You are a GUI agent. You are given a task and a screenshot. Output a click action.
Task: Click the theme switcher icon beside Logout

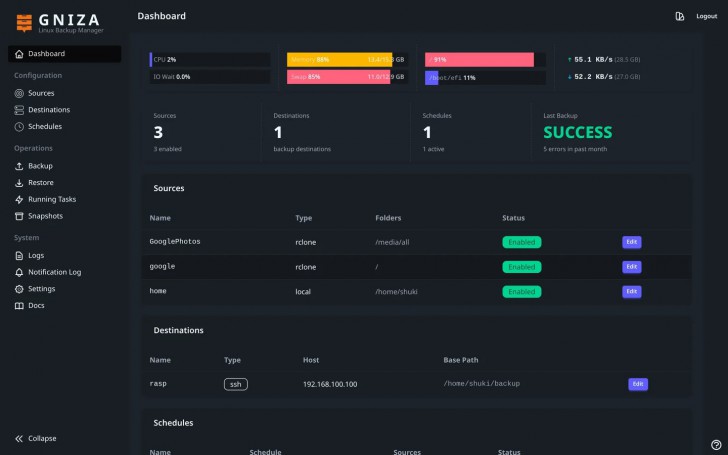pyautogui.click(x=680, y=16)
